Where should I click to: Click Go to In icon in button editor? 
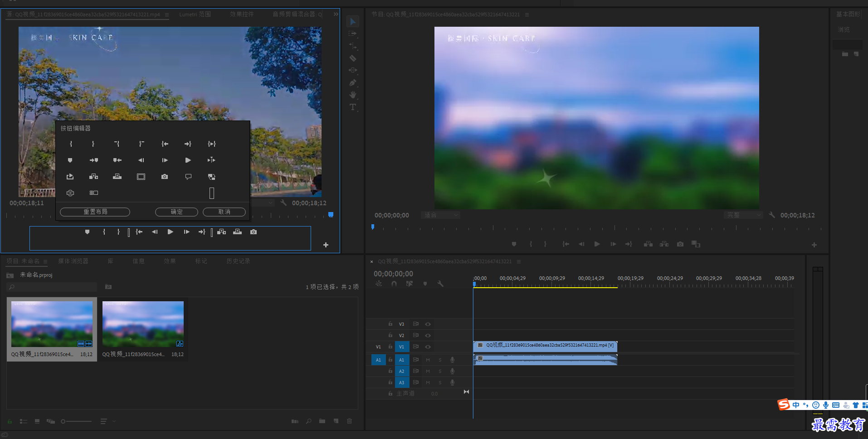165,144
